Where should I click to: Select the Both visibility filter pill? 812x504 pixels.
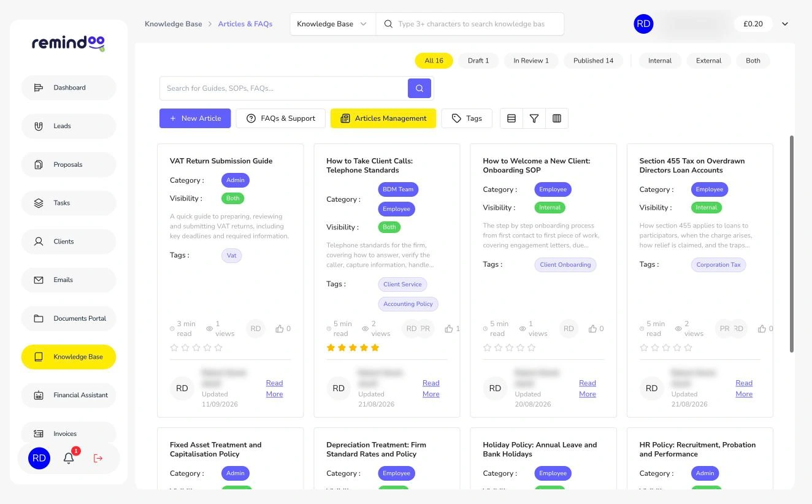pyautogui.click(x=753, y=61)
